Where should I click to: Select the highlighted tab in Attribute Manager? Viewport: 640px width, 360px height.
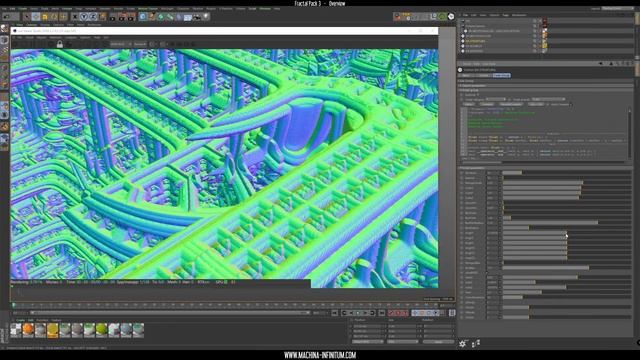coord(501,76)
